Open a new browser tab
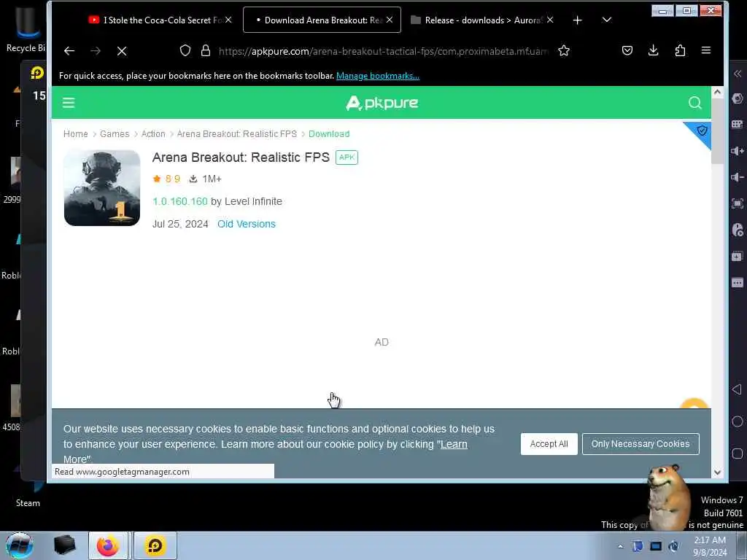This screenshot has width=747, height=560. [x=578, y=20]
